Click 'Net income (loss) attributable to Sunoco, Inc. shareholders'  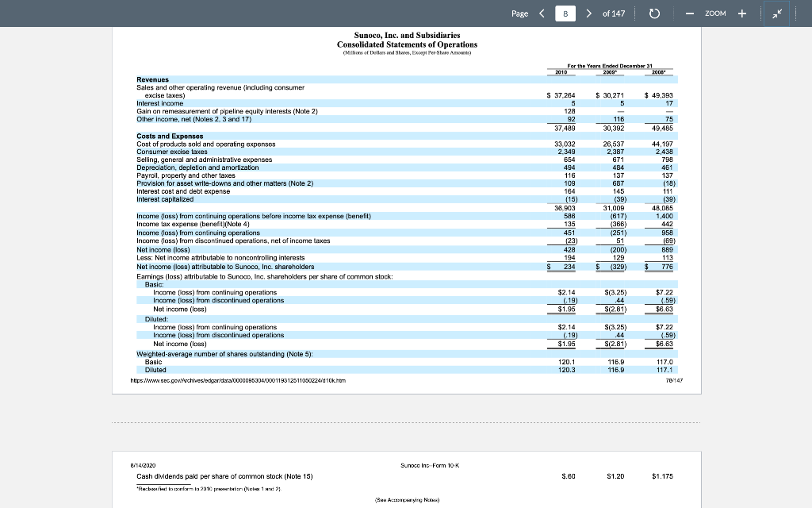pos(225,267)
